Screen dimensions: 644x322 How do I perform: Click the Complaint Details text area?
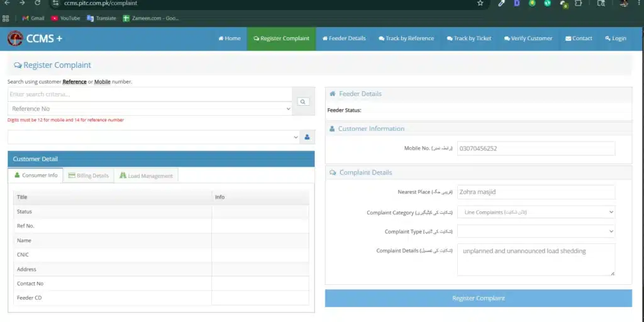point(536,260)
